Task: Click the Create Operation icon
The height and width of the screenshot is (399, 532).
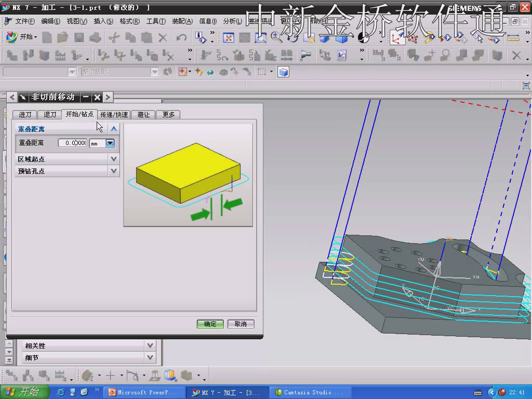Action: point(77,55)
